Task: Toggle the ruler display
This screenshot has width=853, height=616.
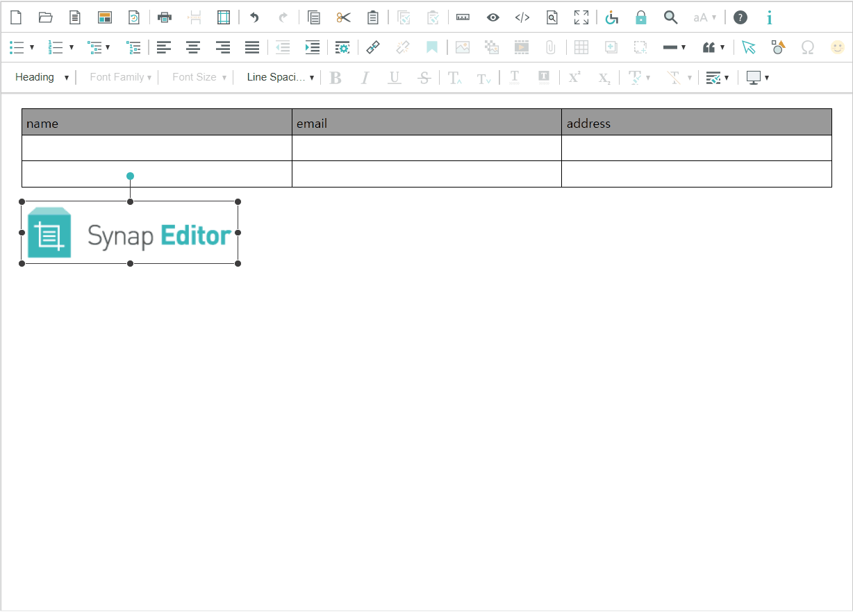Action: [x=463, y=17]
